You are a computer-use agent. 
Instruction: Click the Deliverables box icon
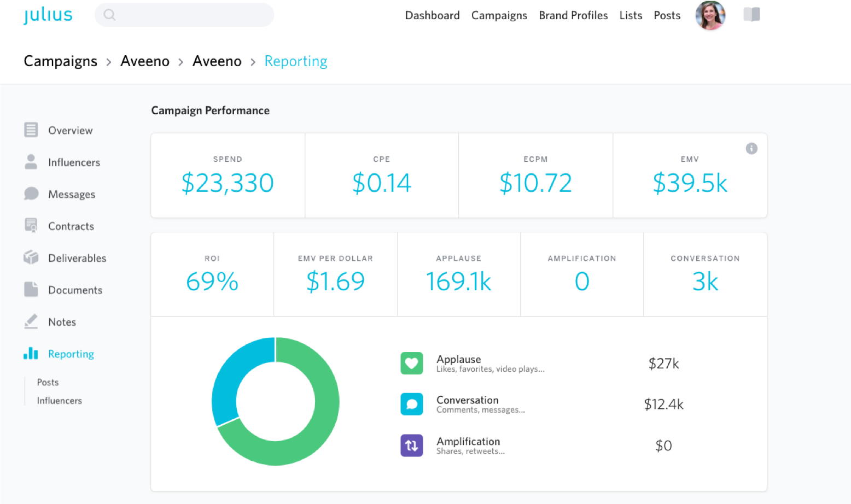(x=31, y=257)
